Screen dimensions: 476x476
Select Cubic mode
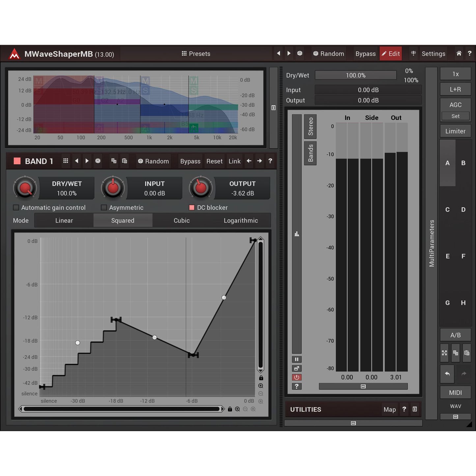coord(182,220)
